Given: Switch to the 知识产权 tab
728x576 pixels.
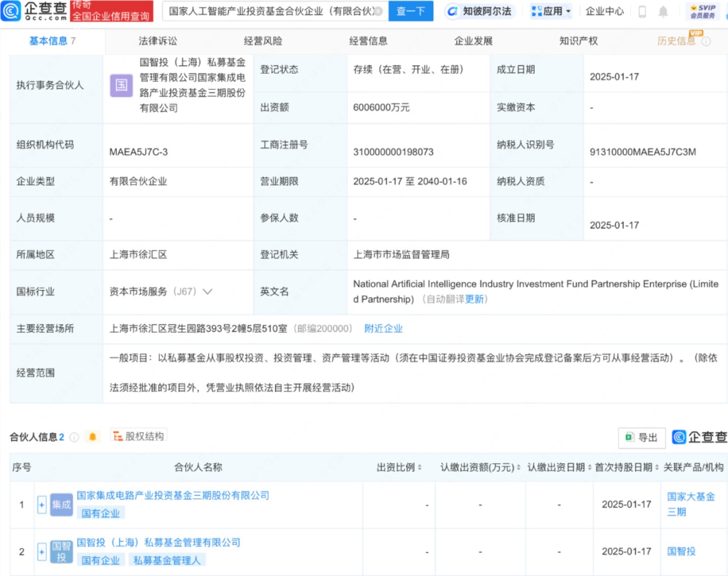Looking at the screenshot, I should (x=578, y=41).
